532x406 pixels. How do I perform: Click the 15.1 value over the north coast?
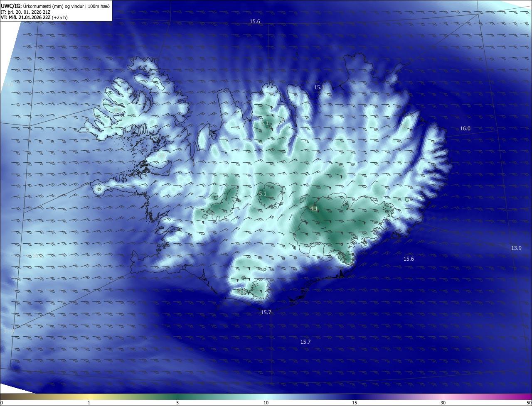319,88
